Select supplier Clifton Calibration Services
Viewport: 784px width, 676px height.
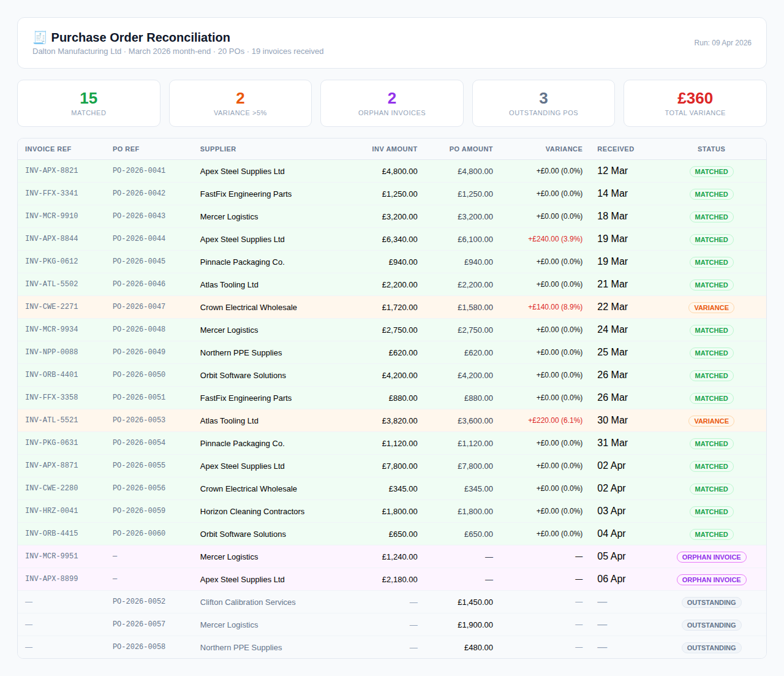[x=247, y=602]
